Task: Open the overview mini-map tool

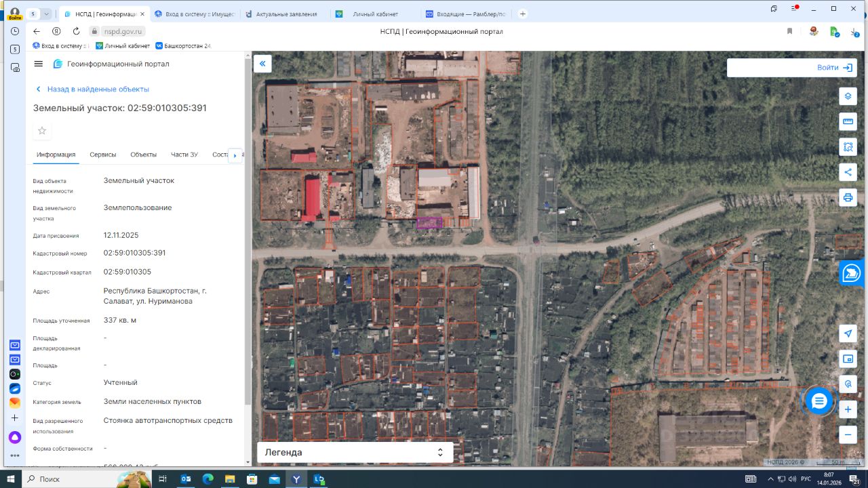Action: (848, 359)
